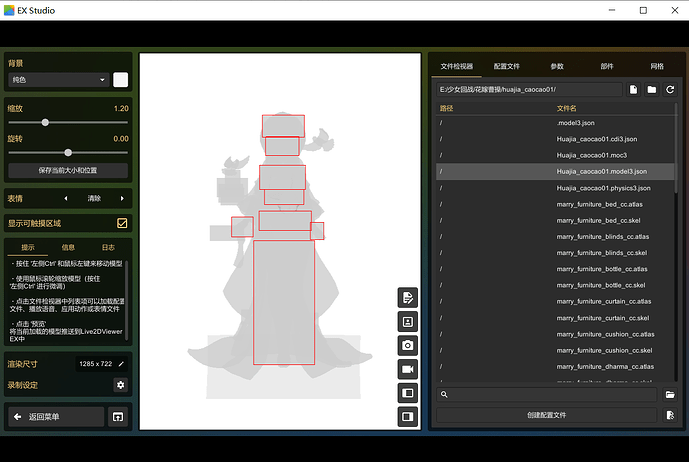Click the hints panel scrollbar
Image resolution: width=689 pixels, height=462 pixels.
pyautogui.click(x=127, y=300)
